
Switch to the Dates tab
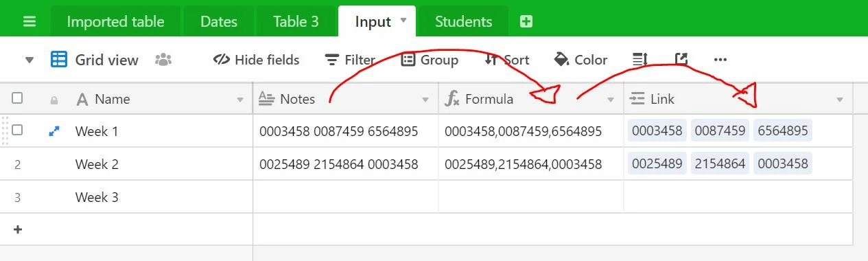tap(219, 21)
